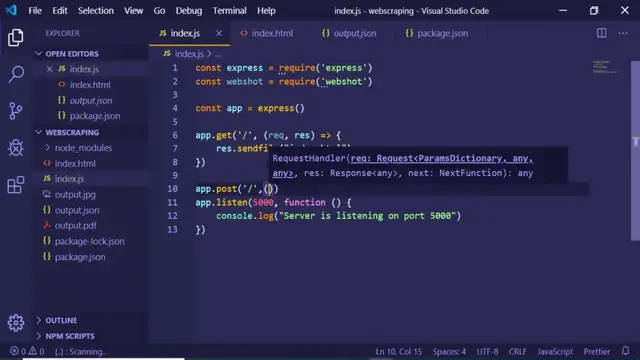Expand the NPM Scripts section
Screen dimensions: 640x360
(x=39, y=336)
